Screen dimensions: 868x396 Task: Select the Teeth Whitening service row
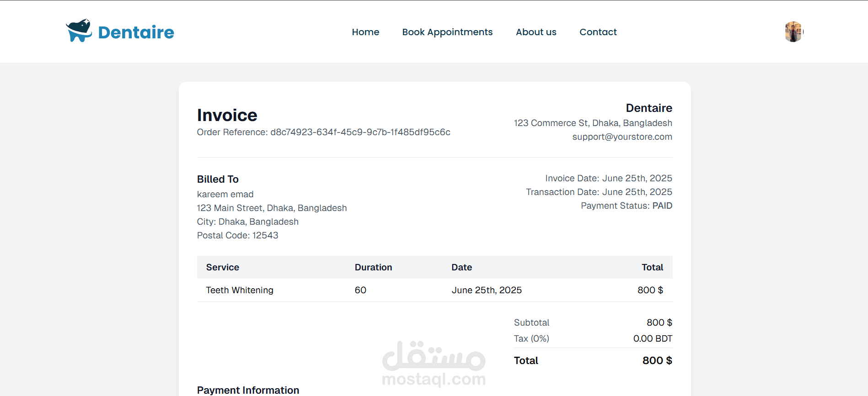pos(240,290)
